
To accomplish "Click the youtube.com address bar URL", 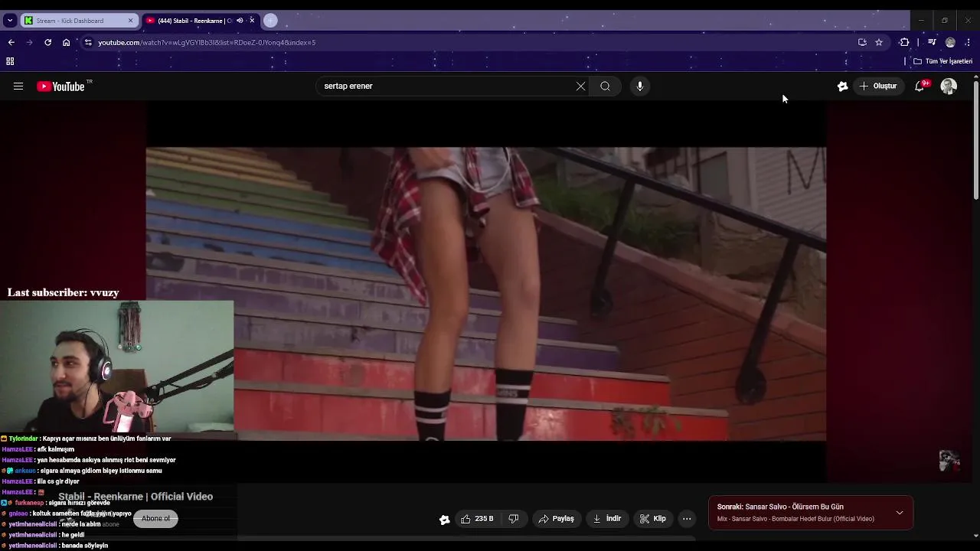I will click(207, 43).
